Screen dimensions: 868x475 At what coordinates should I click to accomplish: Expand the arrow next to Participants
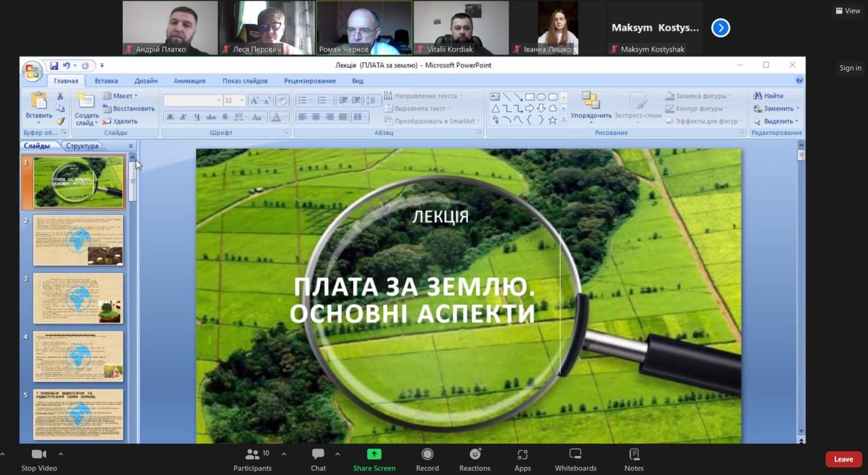click(x=283, y=454)
